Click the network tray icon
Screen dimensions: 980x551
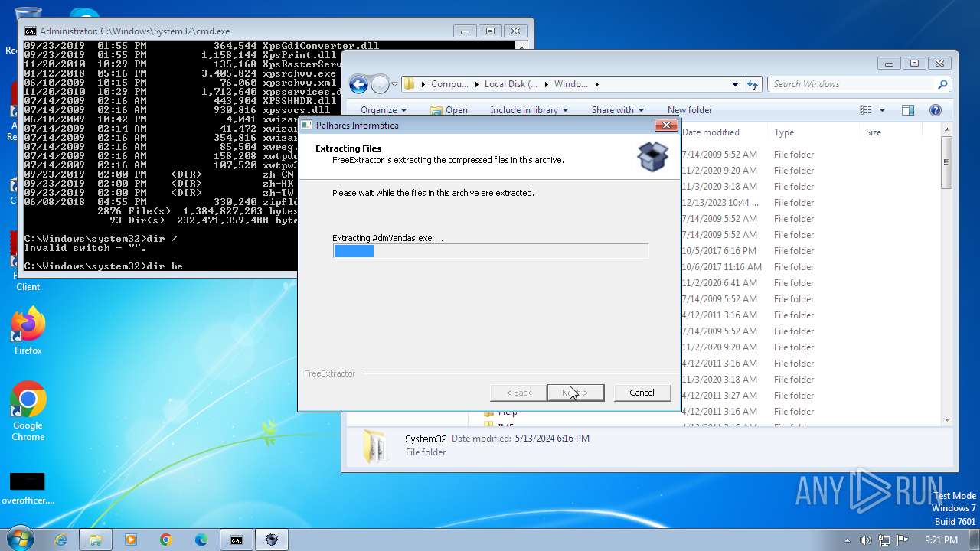click(x=884, y=540)
